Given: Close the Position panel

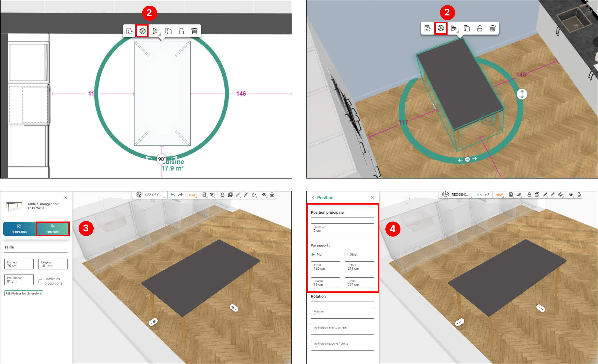Looking at the screenshot, I should [x=372, y=198].
